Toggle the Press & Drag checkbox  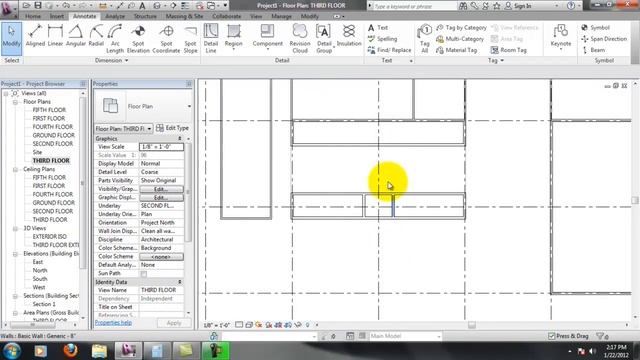(x=552, y=336)
